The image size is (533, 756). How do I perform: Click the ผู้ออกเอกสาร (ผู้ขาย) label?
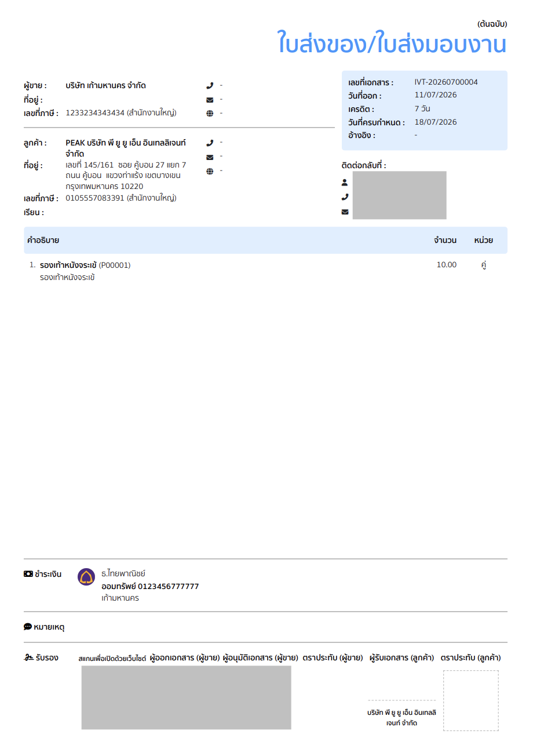tap(185, 658)
